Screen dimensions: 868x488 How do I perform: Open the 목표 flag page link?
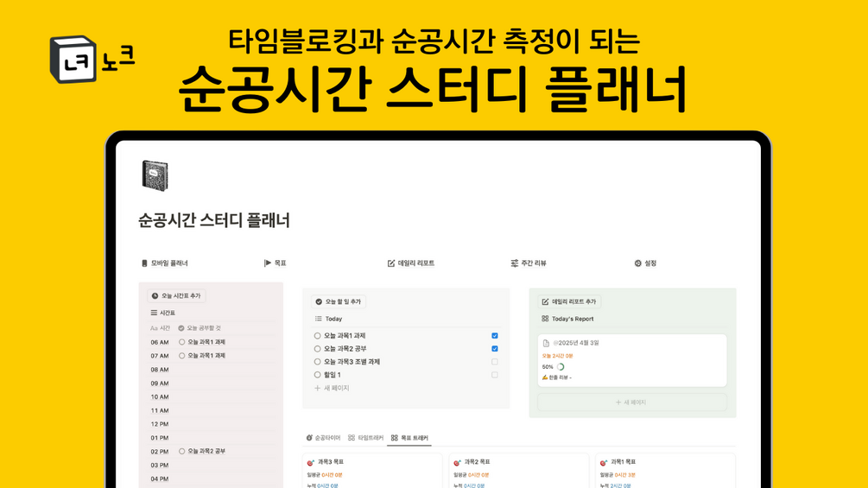pyautogui.click(x=276, y=263)
